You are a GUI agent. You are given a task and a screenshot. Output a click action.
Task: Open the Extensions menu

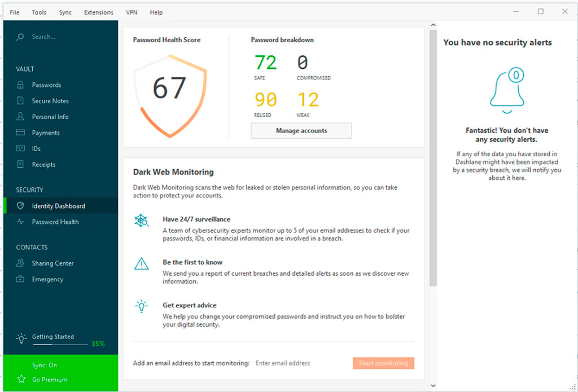pyautogui.click(x=98, y=12)
